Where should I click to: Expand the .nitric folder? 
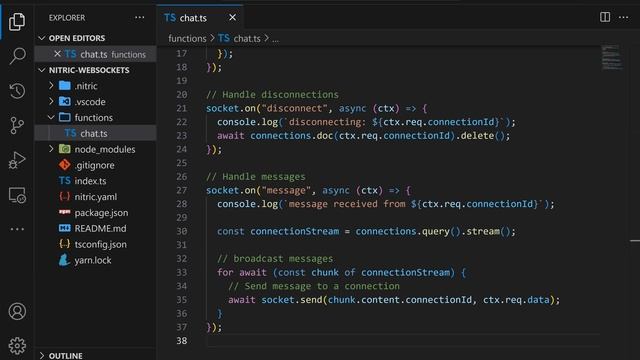coord(51,86)
